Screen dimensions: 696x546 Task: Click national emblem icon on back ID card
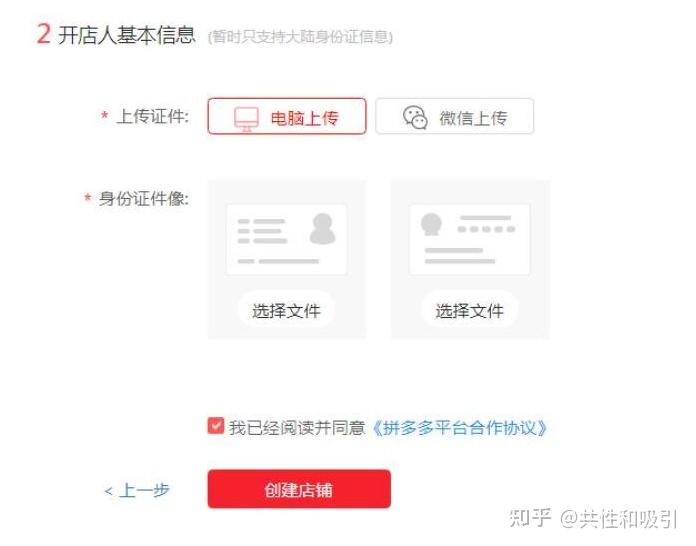[x=431, y=225]
